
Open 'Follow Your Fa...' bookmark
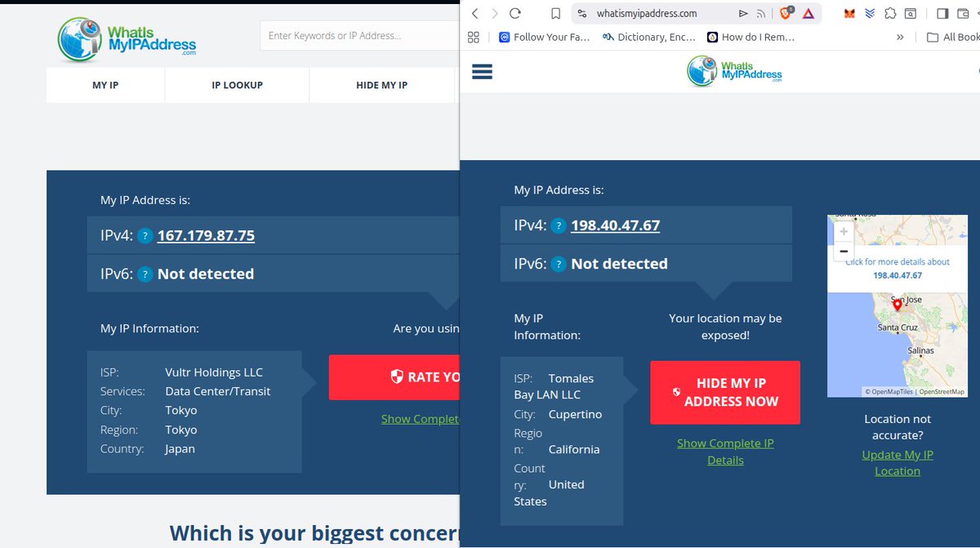pyautogui.click(x=544, y=37)
